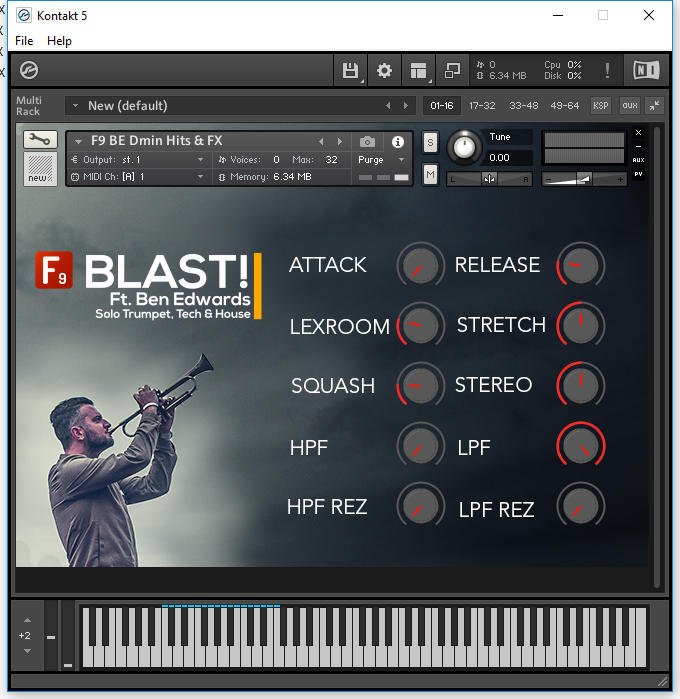Toggle the aux rack header button
The width and height of the screenshot is (680, 699).
(630, 106)
